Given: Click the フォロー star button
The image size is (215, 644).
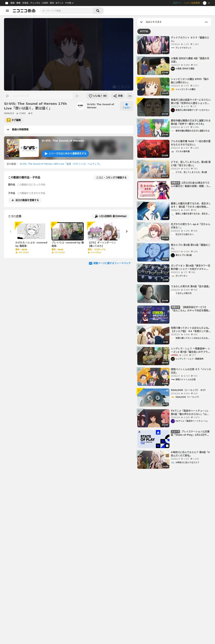Looking at the screenshot, I should coord(126,106).
